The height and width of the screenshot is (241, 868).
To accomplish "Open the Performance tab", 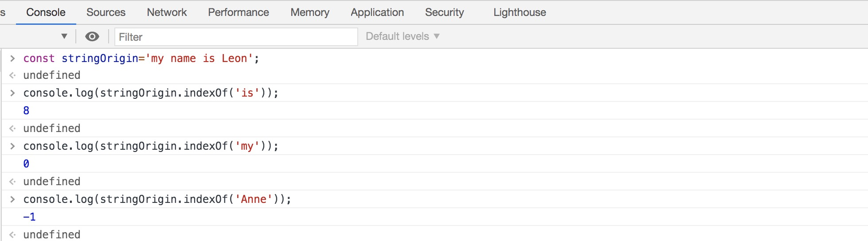I will [x=239, y=12].
